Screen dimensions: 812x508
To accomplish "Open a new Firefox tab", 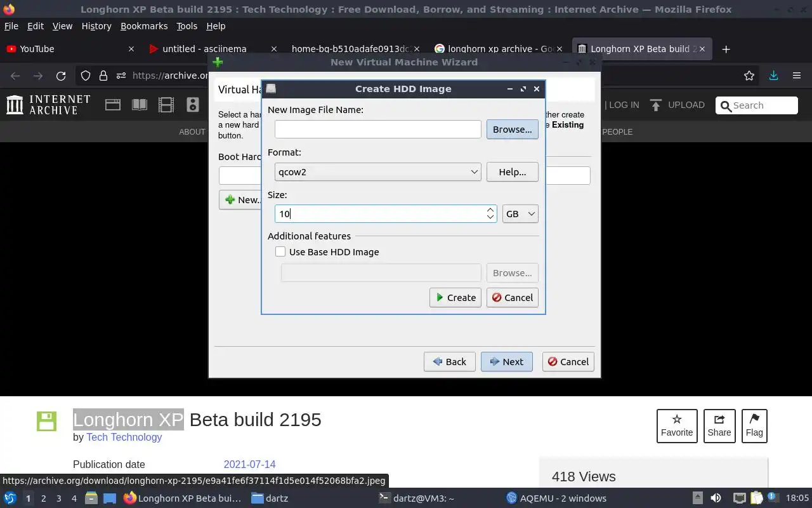I will pyautogui.click(x=726, y=49).
